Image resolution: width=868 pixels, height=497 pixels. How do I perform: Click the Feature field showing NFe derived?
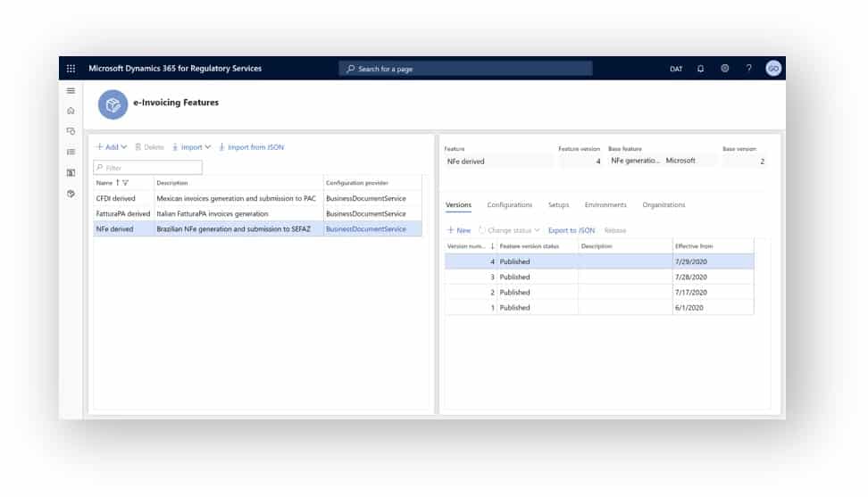click(498, 162)
